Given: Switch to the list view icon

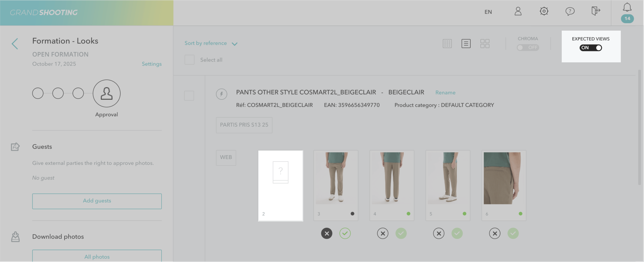Looking at the screenshot, I should (466, 43).
